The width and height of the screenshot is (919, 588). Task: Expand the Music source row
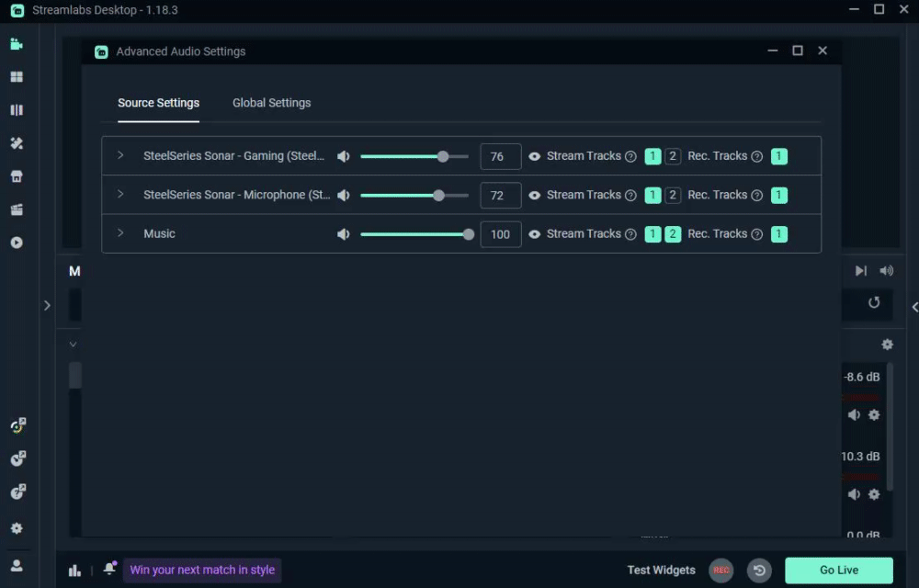120,232
